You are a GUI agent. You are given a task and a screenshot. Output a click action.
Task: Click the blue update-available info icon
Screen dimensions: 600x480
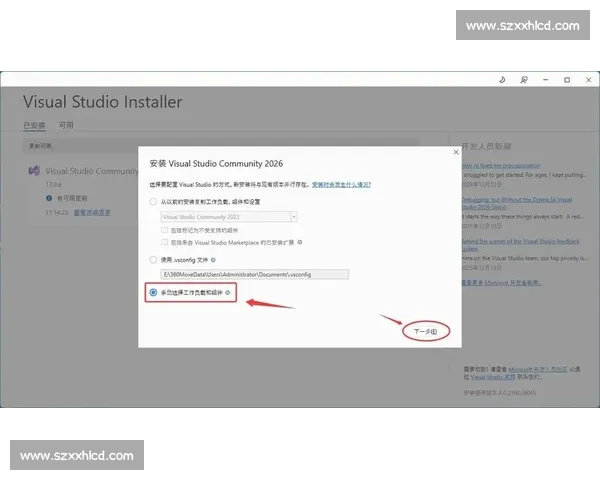coord(49,198)
